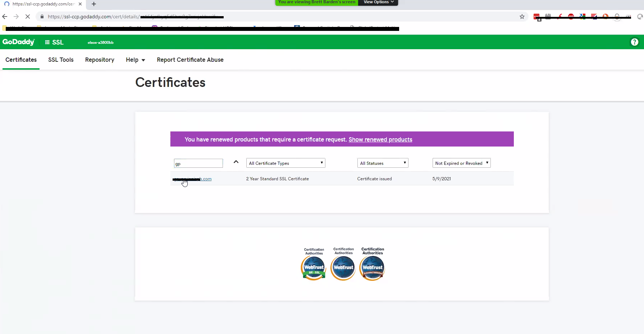644x334 pixels.
Task: Open the help question mark icon
Action: 634,42
